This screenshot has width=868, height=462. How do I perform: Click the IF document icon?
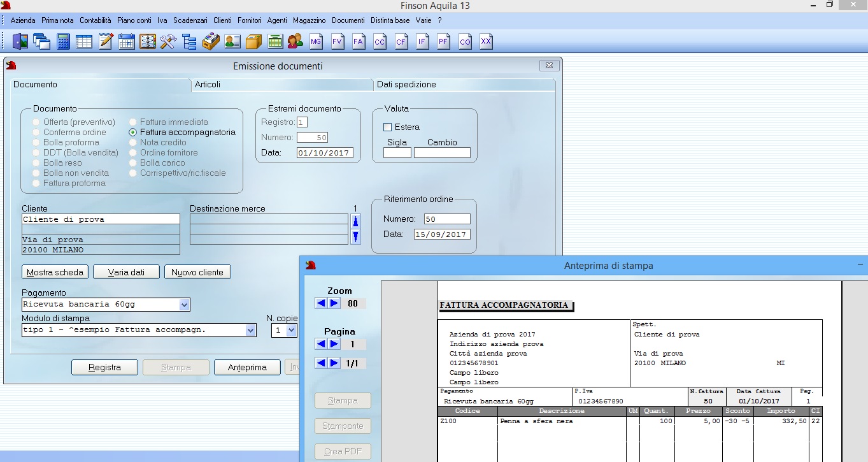coord(422,42)
